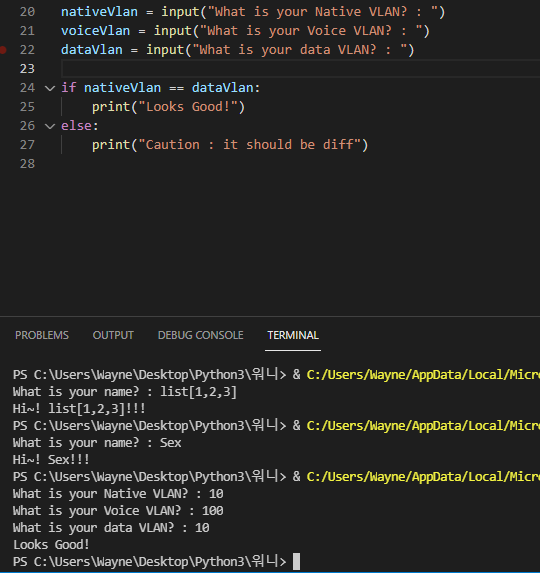Click the else keyword on line 26
The width and height of the screenshot is (540, 573).
[x=76, y=126]
